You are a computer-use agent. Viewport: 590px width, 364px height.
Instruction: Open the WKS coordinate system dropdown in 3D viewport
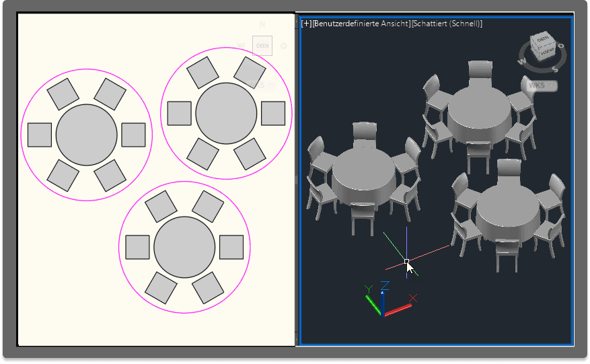[x=538, y=85]
